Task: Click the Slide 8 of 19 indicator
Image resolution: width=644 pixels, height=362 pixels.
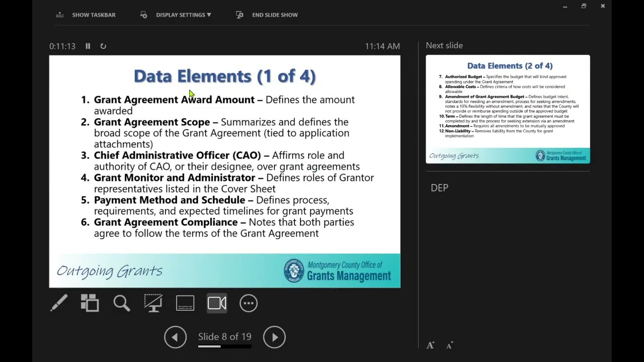Action: point(224,337)
